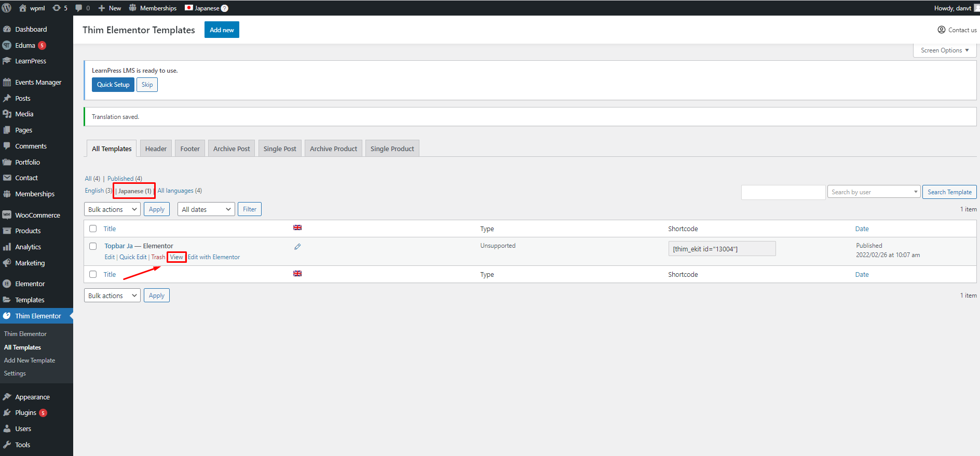Open Memberships icon in the top admin bar
This screenshot has height=456, width=980.
click(133, 8)
